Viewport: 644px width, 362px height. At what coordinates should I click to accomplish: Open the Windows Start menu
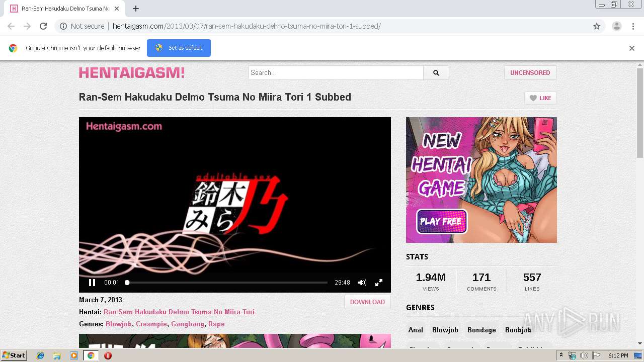[14, 355]
